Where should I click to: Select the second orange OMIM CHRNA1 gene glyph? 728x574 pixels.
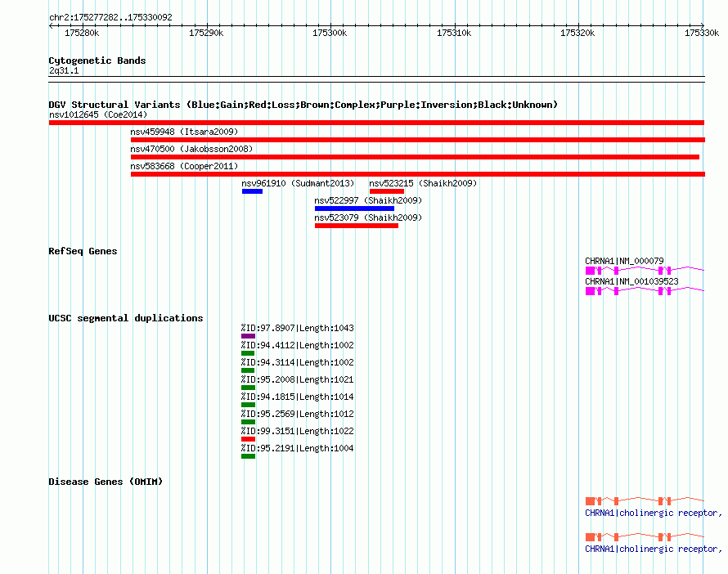click(x=644, y=536)
